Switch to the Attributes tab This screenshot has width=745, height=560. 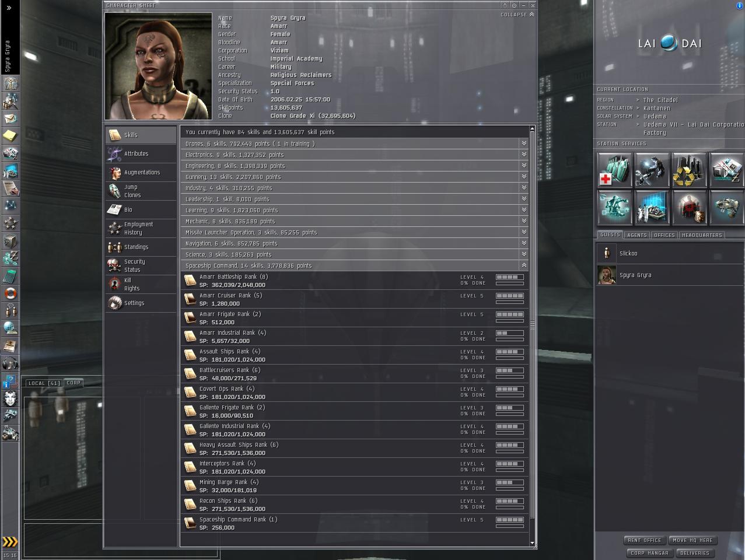[141, 153]
